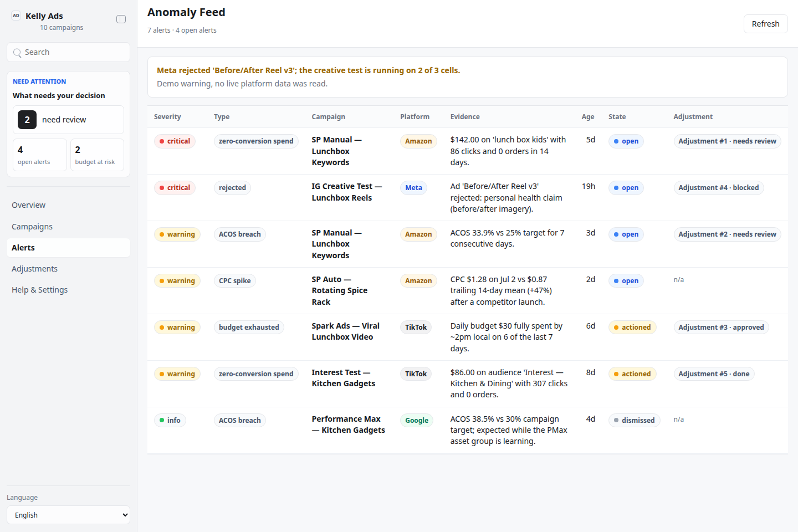This screenshot has height=532, width=798.
Task: Open Overview in the sidebar
Action: tap(68, 205)
